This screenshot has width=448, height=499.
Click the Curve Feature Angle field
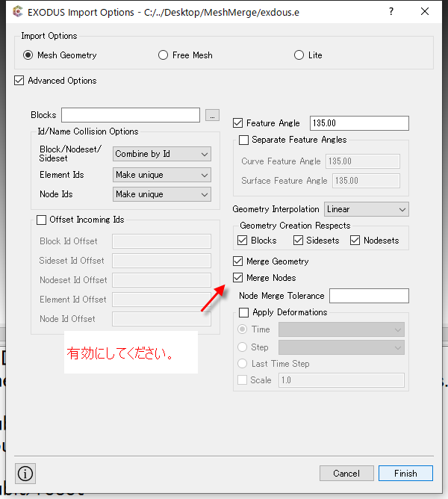[363, 161]
